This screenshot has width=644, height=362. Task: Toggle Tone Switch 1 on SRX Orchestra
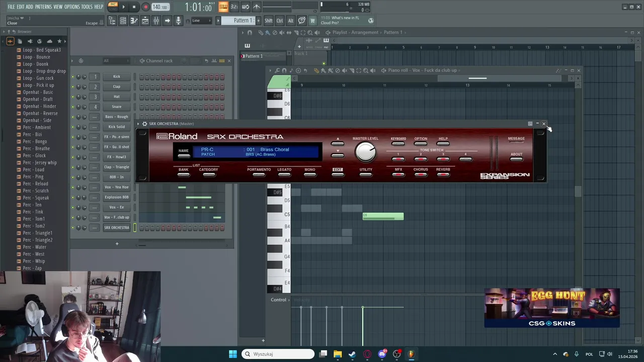pyautogui.click(x=398, y=158)
